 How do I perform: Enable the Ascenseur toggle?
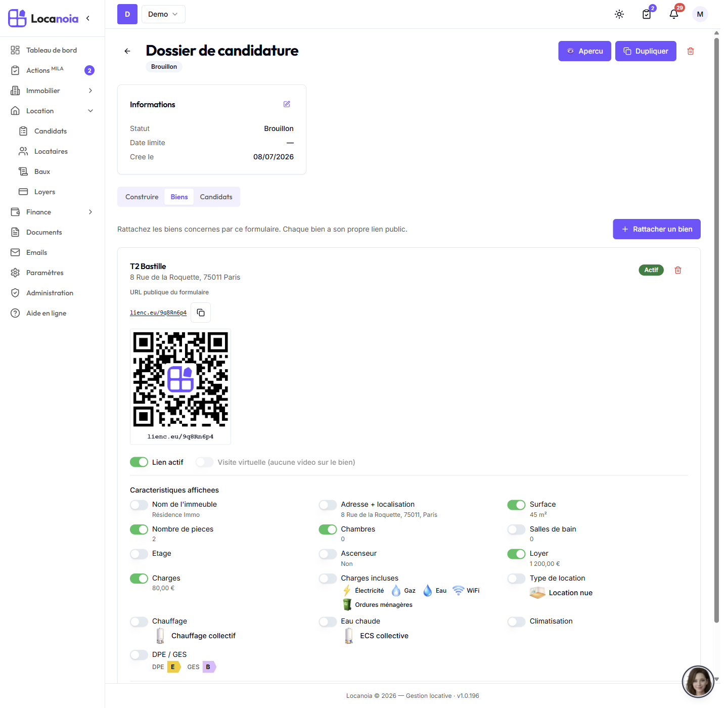[328, 554]
